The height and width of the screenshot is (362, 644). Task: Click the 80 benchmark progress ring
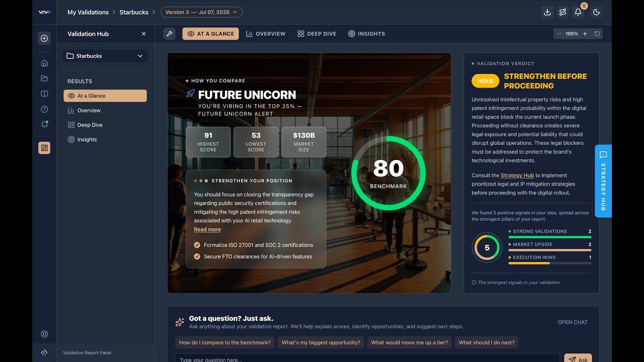tap(388, 173)
